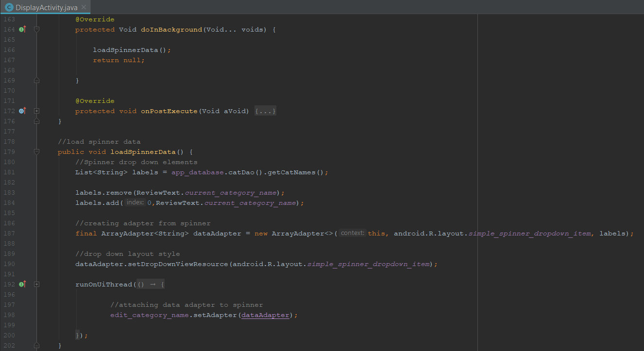Click 'new ArrayAdapter<>' on line 187
The height and width of the screenshot is (351, 644).
pos(294,234)
